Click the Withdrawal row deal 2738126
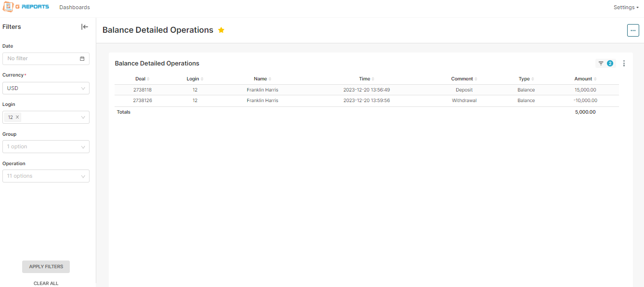 coord(142,101)
